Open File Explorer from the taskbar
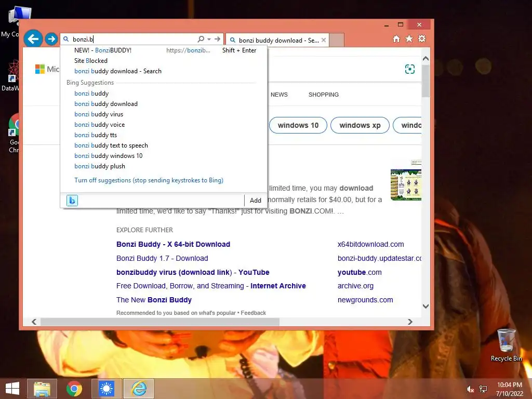Viewport: 532px width, 399px height. pyautogui.click(x=42, y=389)
